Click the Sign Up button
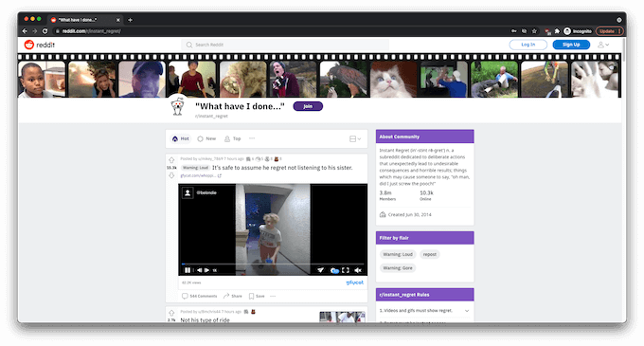Screen dimensions: 644x346 (571, 45)
